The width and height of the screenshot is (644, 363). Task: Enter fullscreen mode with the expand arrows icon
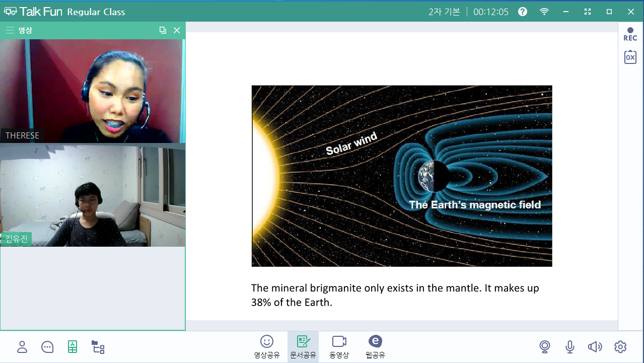[x=587, y=12]
